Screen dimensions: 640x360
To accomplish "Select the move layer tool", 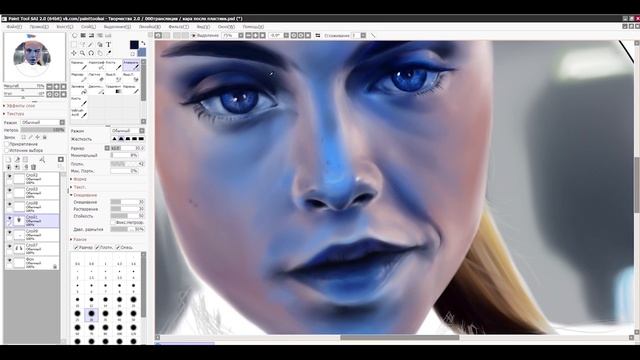I will pos(74,53).
